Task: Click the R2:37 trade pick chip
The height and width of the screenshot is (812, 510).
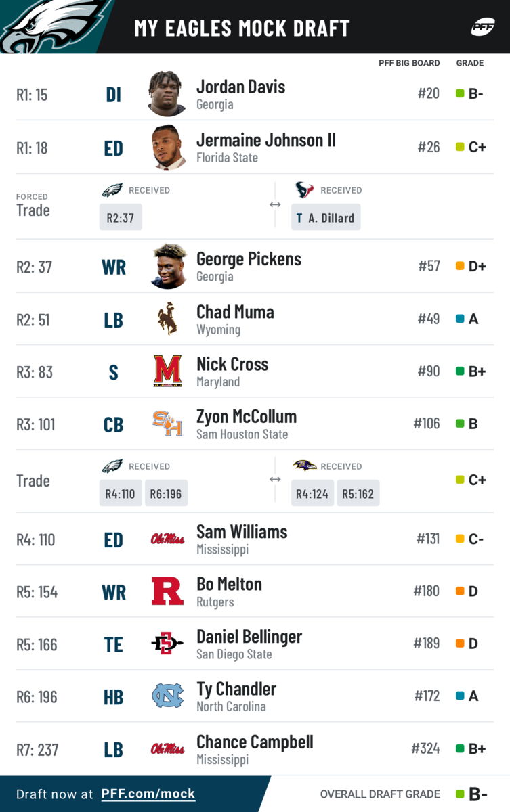Action: tap(121, 217)
